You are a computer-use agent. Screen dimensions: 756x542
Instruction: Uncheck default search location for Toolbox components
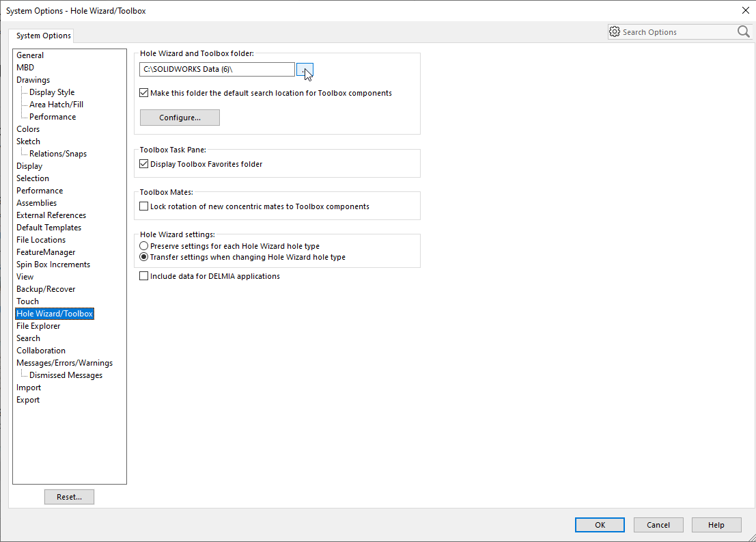(x=144, y=93)
